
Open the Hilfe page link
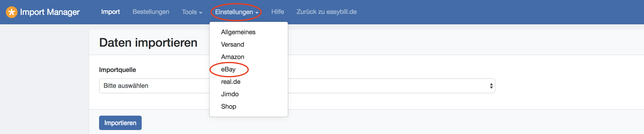click(x=277, y=12)
